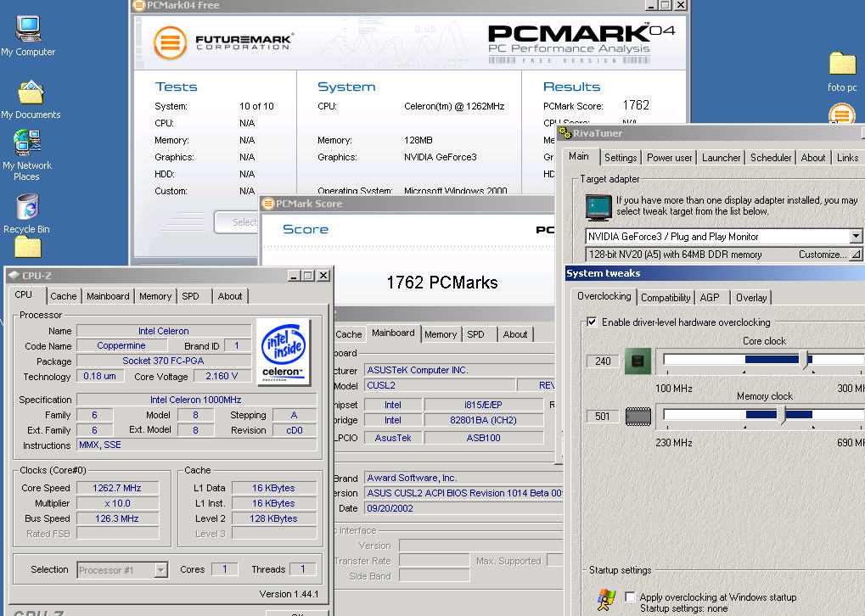Click the Select button in PCMark04 Tests
The width and height of the screenshot is (865, 616).
(237, 222)
